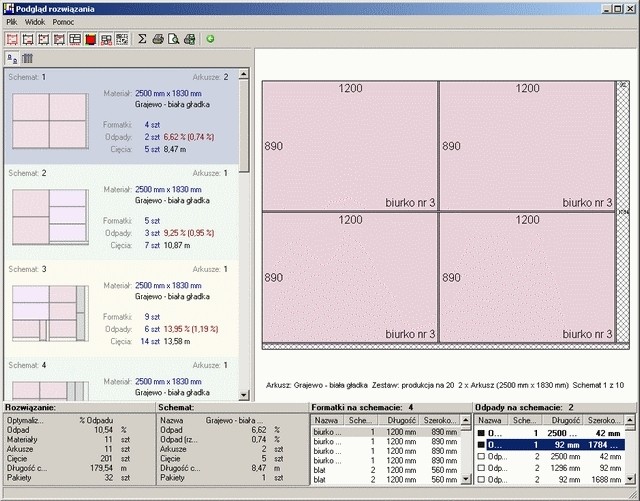Viewport: 640px width, 501px height.
Task: Sort Formatki table by Nazwa column
Action: point(327,420)
